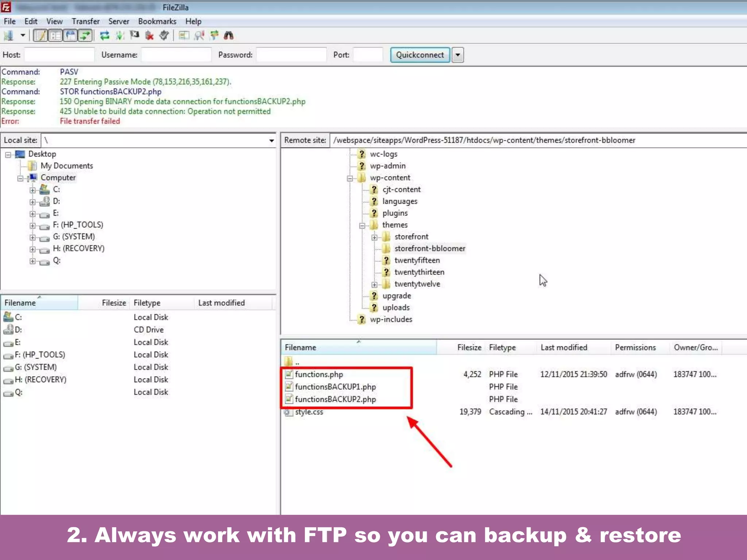
Task: Expand the storefront theme folder
Action: coord(375,237)
